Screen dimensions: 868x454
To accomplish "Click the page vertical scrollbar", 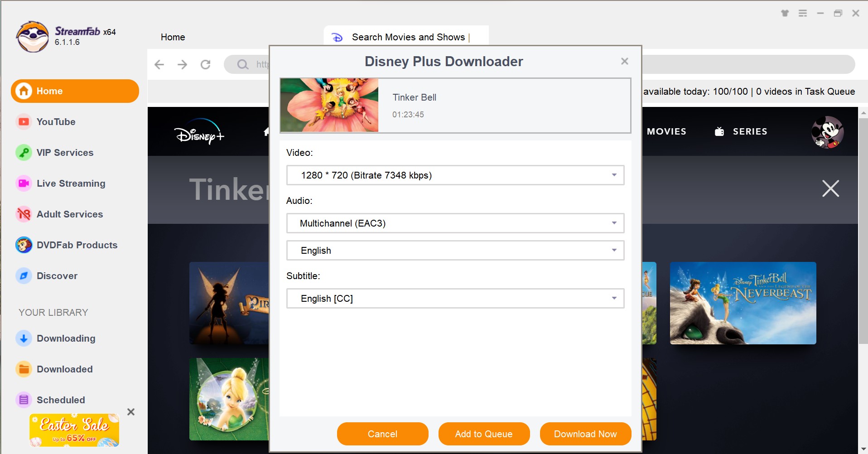I will click(x=863, y=231).
